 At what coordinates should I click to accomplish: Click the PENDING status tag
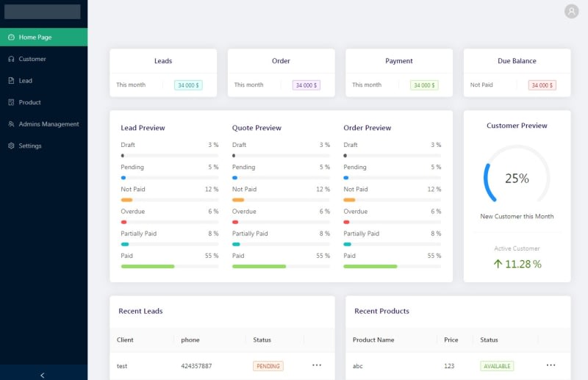tap(268, 366)
